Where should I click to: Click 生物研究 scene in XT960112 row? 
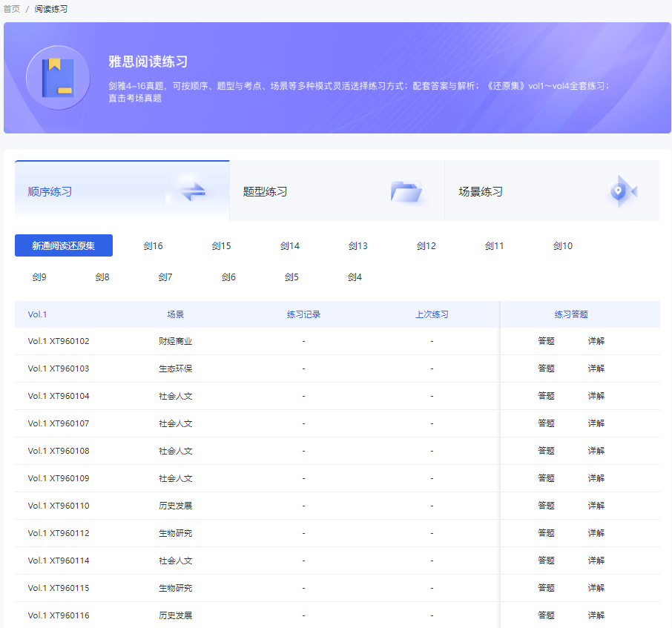(x=175, y=533)
